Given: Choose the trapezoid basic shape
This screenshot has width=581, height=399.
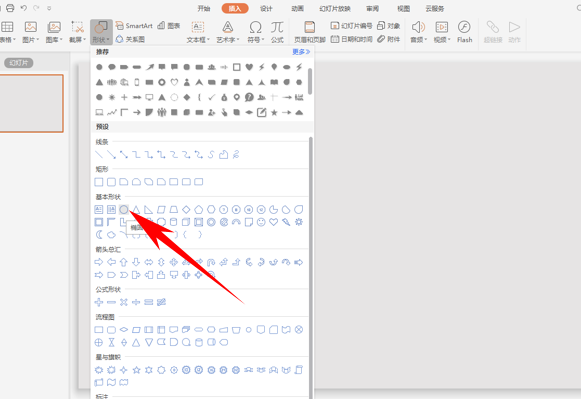Looking at the screenshot, I should pyautogui.click(x=173, y=210).
